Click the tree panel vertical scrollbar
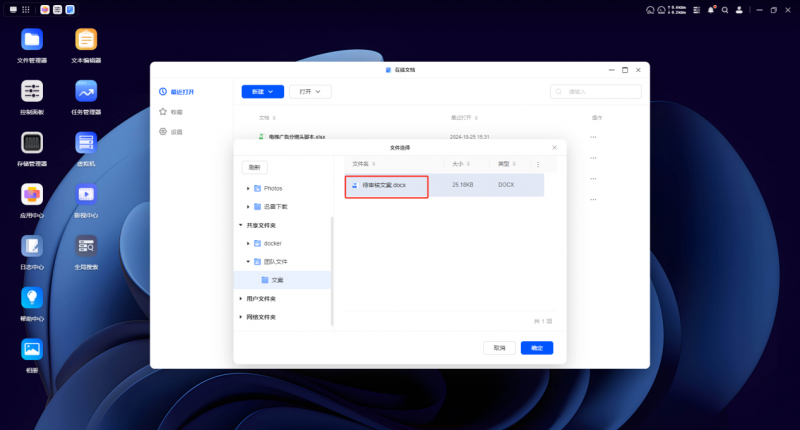Image resolution: width=800 pixels, height=430 pixels. 332,271
